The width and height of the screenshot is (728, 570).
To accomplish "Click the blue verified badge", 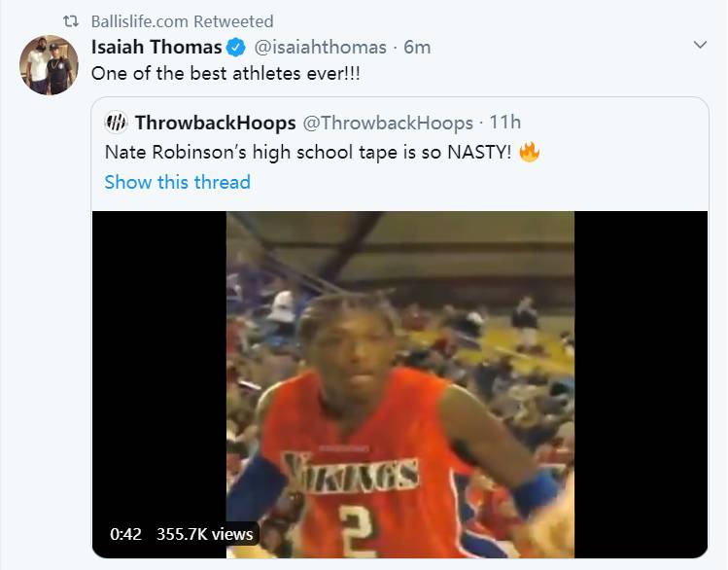I will (236, 48).
